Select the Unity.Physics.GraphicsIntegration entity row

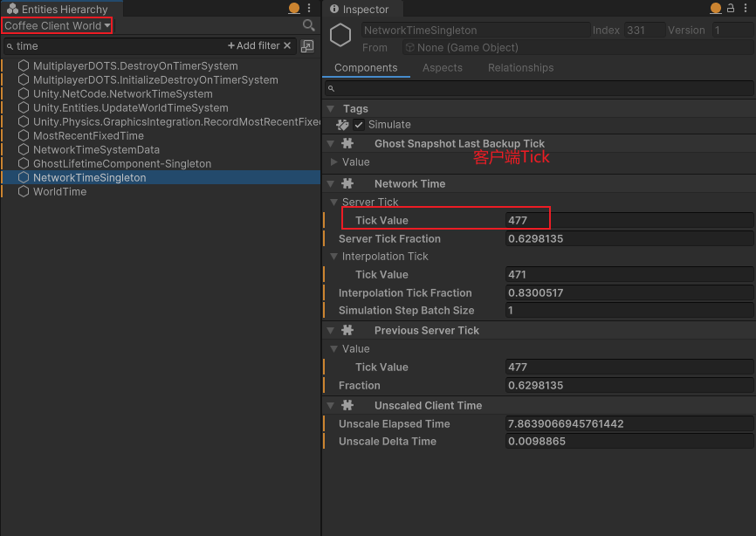coord(161,122)
